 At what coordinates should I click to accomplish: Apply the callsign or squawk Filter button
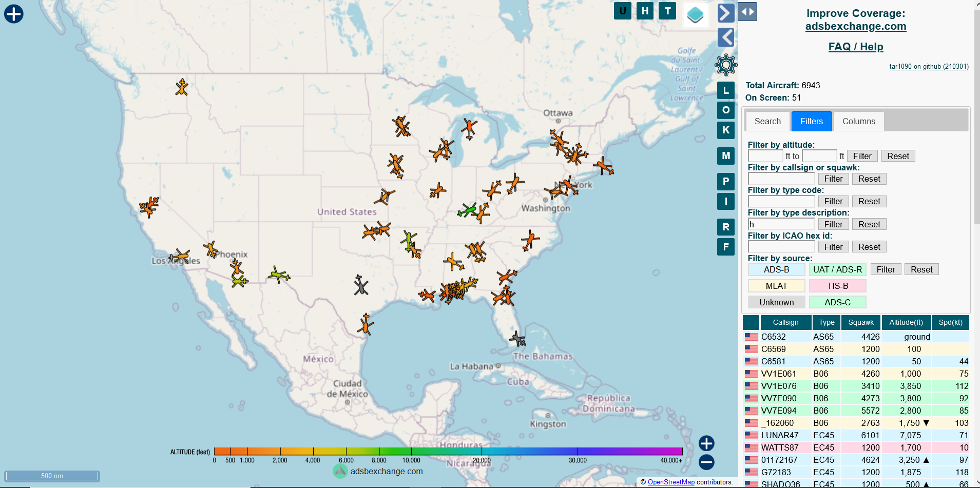[x=834, y=179]
